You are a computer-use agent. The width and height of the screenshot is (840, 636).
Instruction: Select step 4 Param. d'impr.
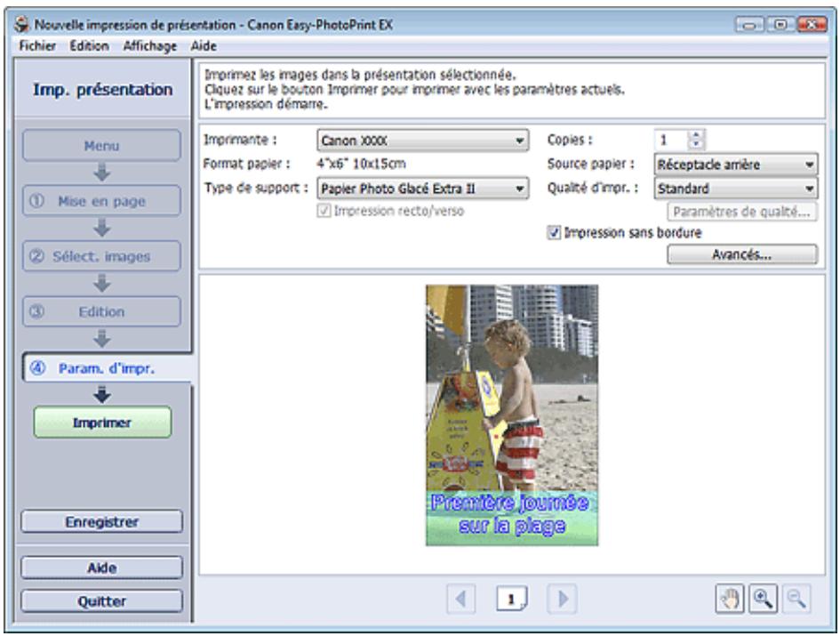106,368
